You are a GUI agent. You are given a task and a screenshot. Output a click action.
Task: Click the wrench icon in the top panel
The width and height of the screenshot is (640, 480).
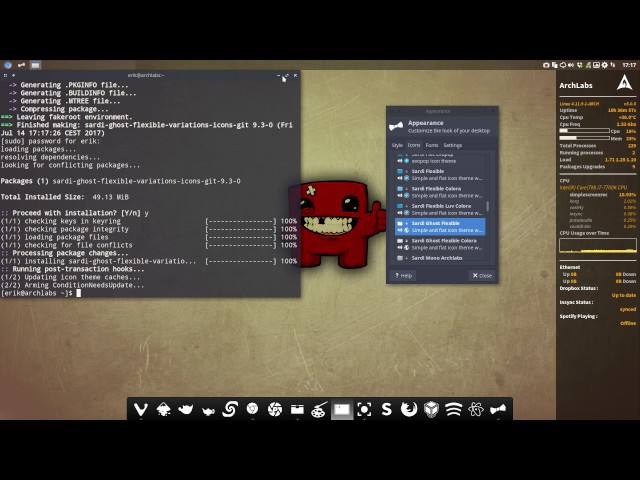[21, 65]
